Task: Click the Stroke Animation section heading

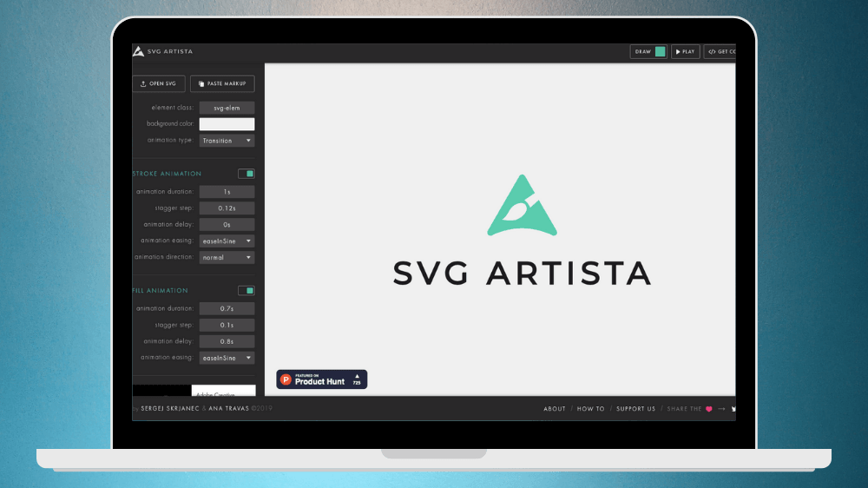Action: (167, 174)
